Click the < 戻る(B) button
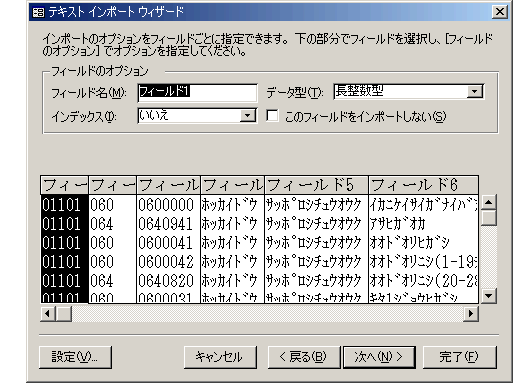The image size is (513, 383). [304, 357]
